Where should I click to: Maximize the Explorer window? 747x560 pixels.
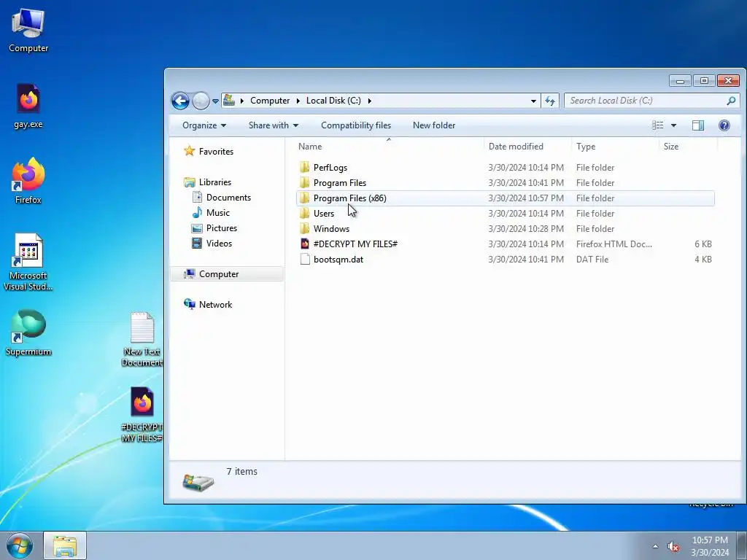(x=704, y=81)
